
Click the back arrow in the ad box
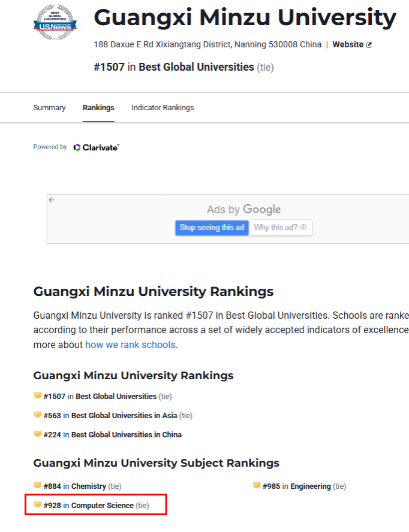pos(52,200)
